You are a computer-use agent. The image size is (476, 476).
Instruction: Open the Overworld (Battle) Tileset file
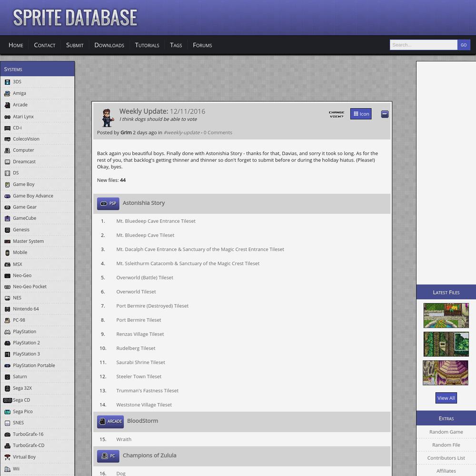(x=145, y=278)
